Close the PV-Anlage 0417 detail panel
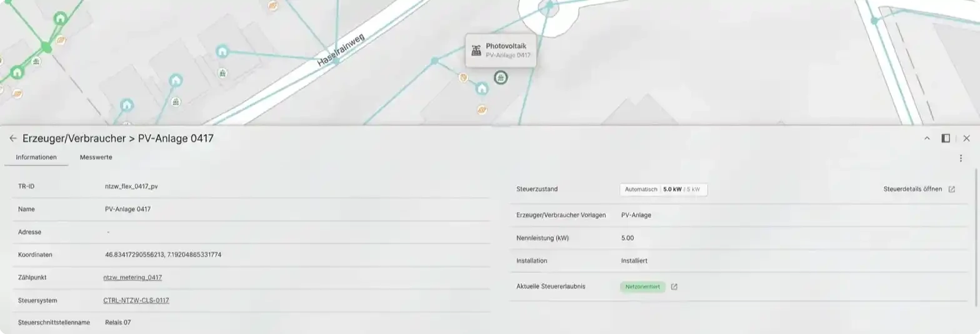The width and height of the screenshot is (980, 334). 966,138
